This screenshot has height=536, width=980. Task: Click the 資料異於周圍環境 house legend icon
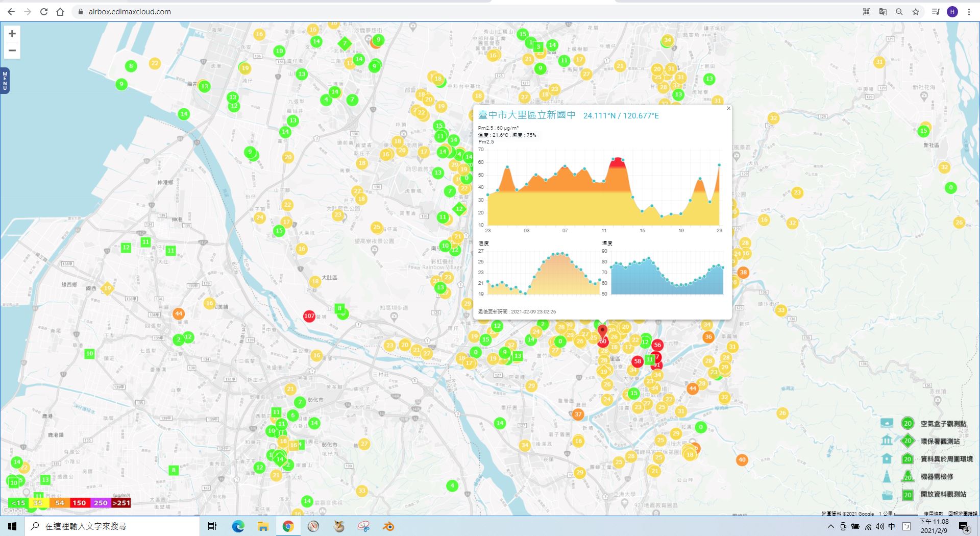tap(887, 458)
